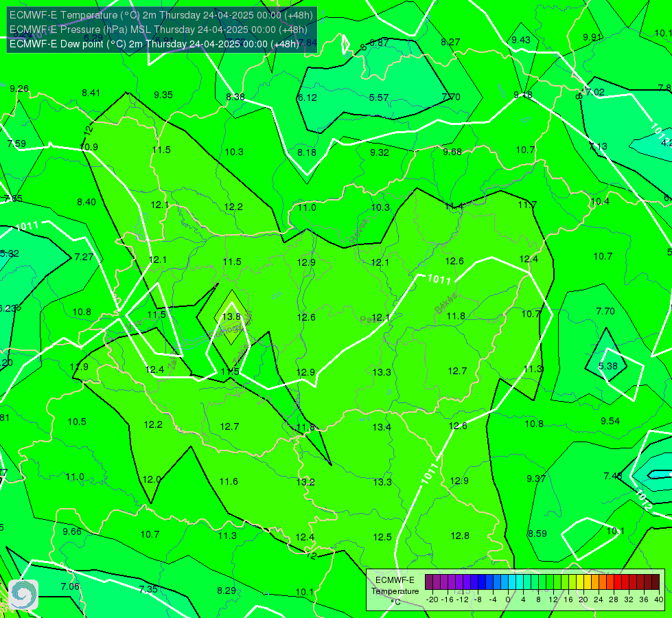Click the ECMWF spiral logo icon

pyautogui.click(x=23, y=595)
